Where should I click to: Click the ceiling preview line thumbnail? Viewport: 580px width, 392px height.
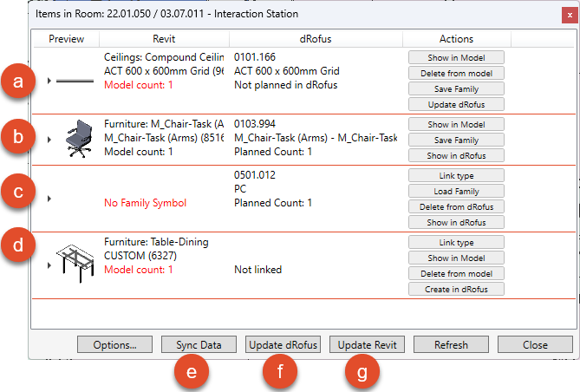tap(76, 81)
